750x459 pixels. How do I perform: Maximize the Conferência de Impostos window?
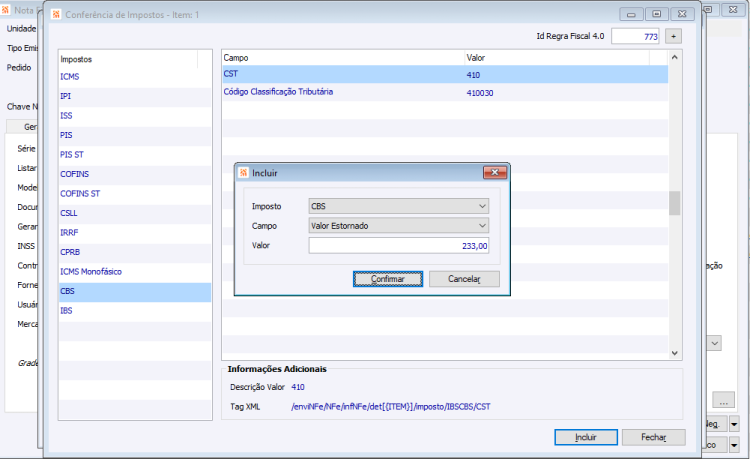click(657, 14)
